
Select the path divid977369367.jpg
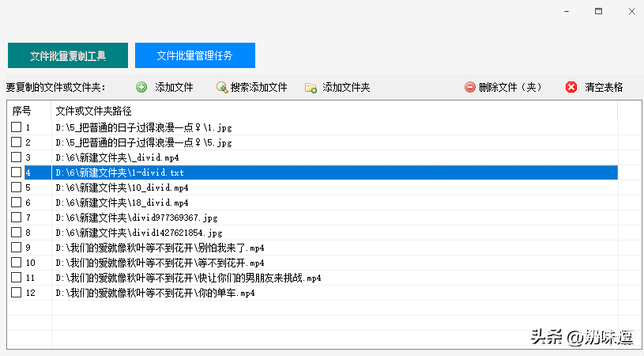coord(137,218)
